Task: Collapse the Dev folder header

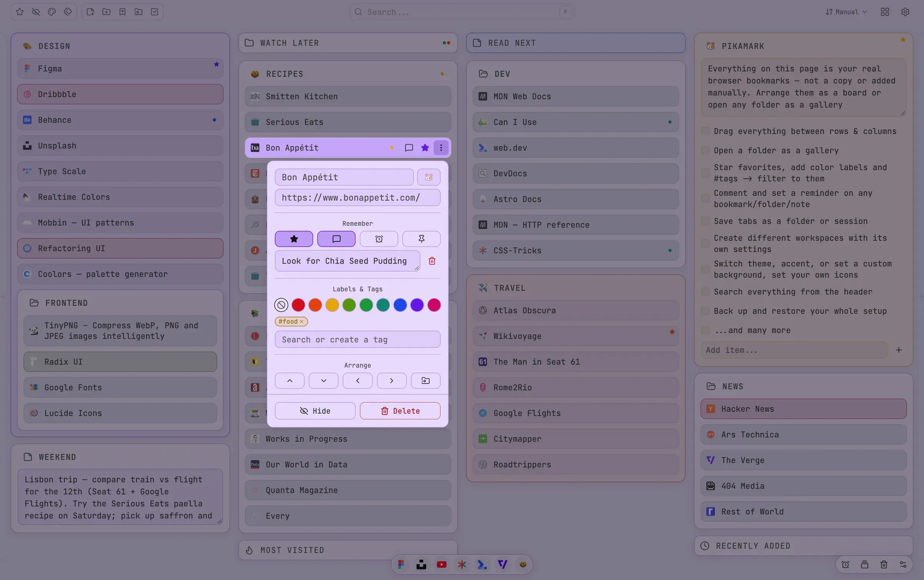Action: [576, 74]
